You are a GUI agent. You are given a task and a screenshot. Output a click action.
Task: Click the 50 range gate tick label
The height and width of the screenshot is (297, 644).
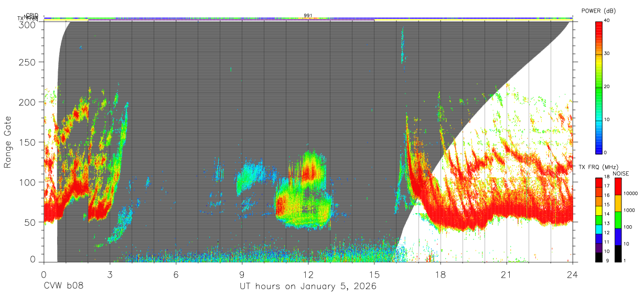pyautogui.click(x=31, y=222)
